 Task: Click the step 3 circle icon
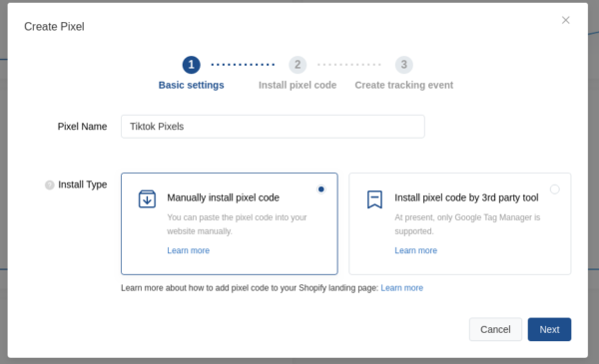(403, 65)
